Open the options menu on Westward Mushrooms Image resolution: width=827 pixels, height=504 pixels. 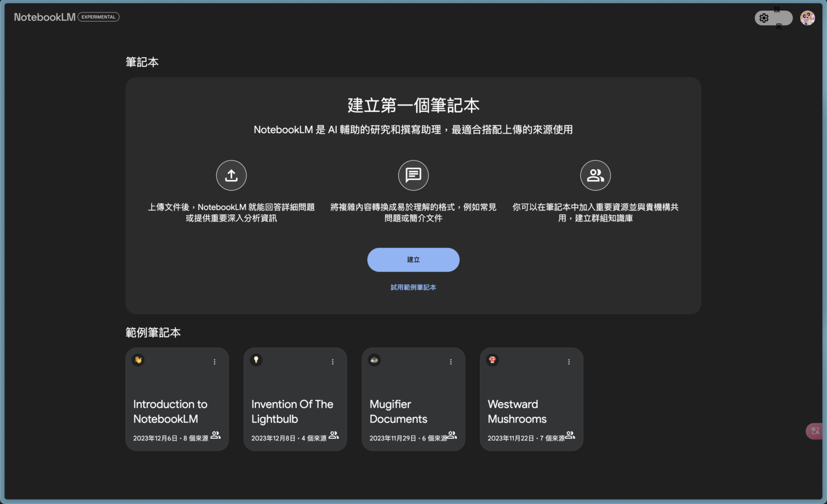point(569,362)
